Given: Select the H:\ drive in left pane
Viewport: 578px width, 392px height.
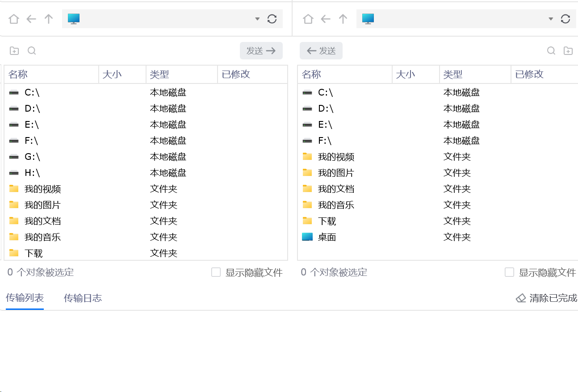Looking at the screenshot, I should [32, 173].
